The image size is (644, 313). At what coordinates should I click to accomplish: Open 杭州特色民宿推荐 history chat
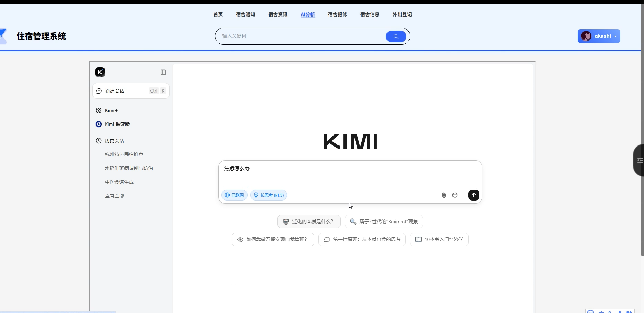click(x=124, y=154)
